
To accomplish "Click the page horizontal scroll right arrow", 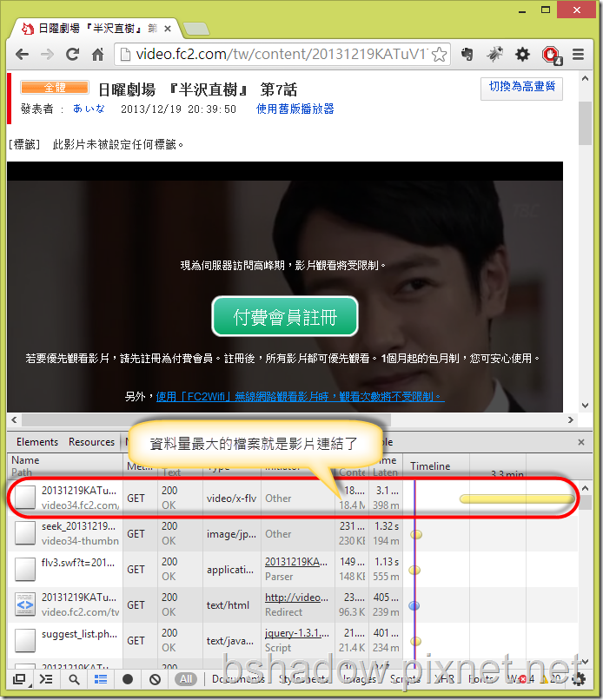I will (x=570, y=420).
